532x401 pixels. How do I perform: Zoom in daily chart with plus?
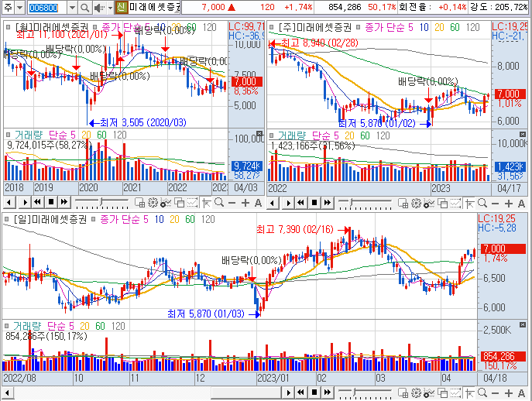509,392
